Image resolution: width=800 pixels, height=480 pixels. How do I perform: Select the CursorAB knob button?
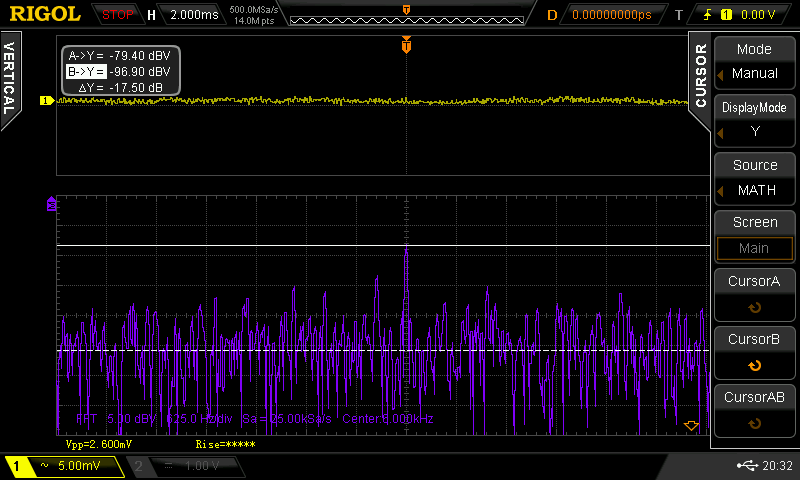[754, 411]
